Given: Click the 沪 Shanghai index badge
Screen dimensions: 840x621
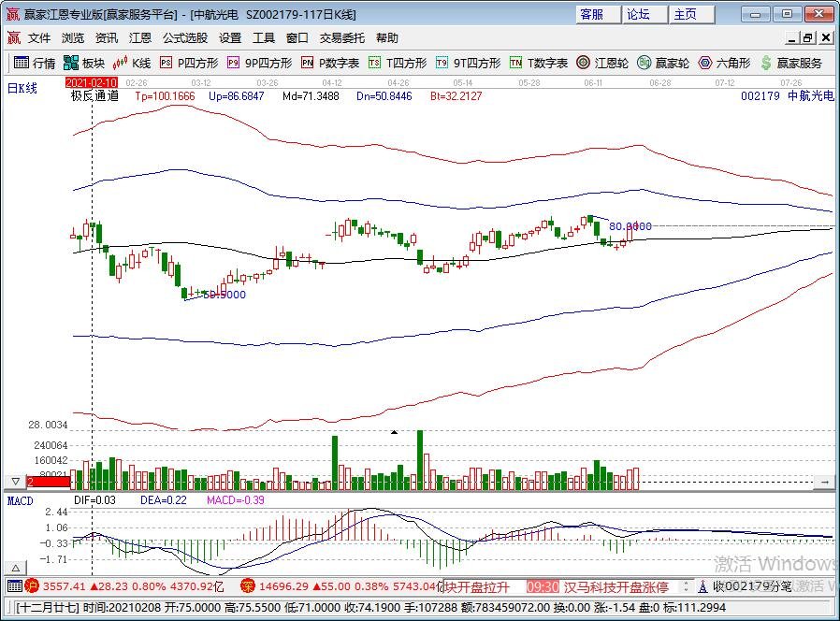Looking at the screenshot, I should tap(32, 586).
